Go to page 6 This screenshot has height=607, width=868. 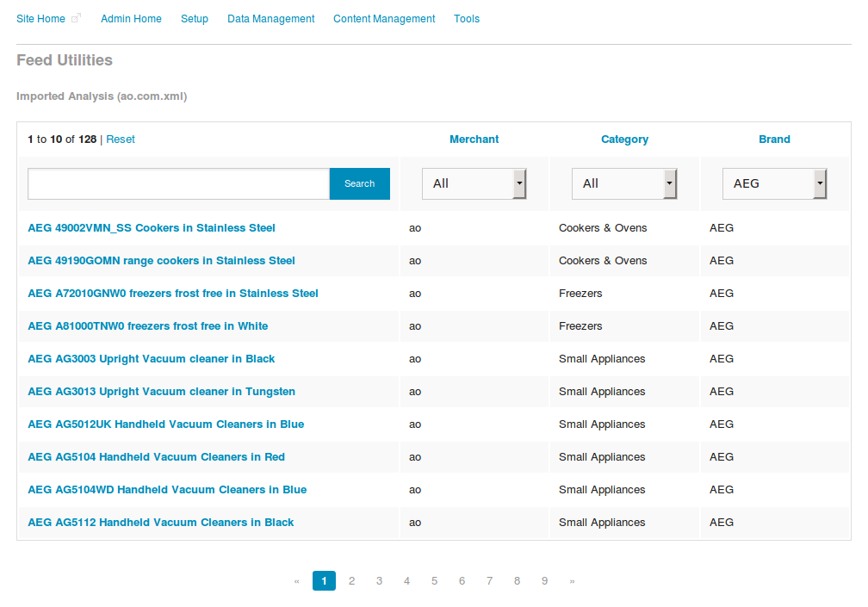coord(462,581)
